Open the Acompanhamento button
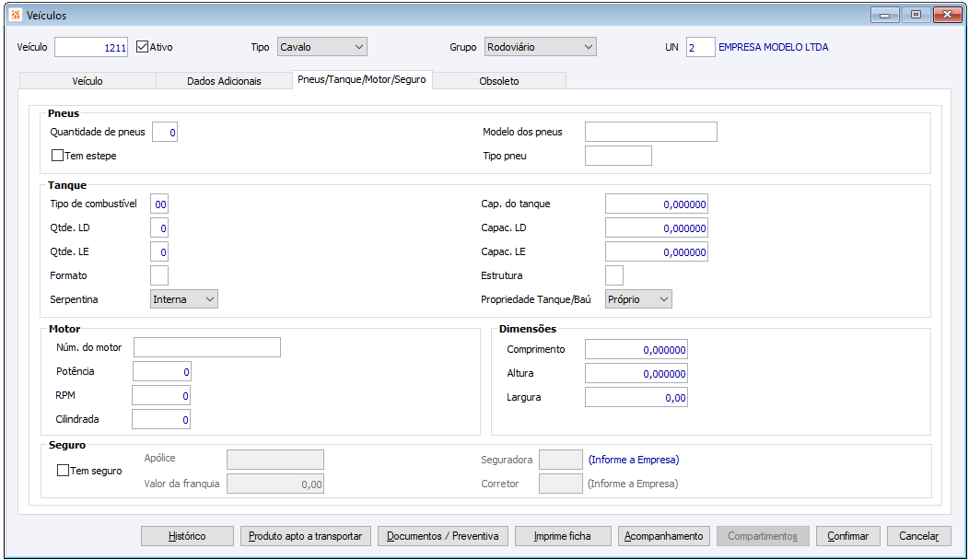 (664, 536)
